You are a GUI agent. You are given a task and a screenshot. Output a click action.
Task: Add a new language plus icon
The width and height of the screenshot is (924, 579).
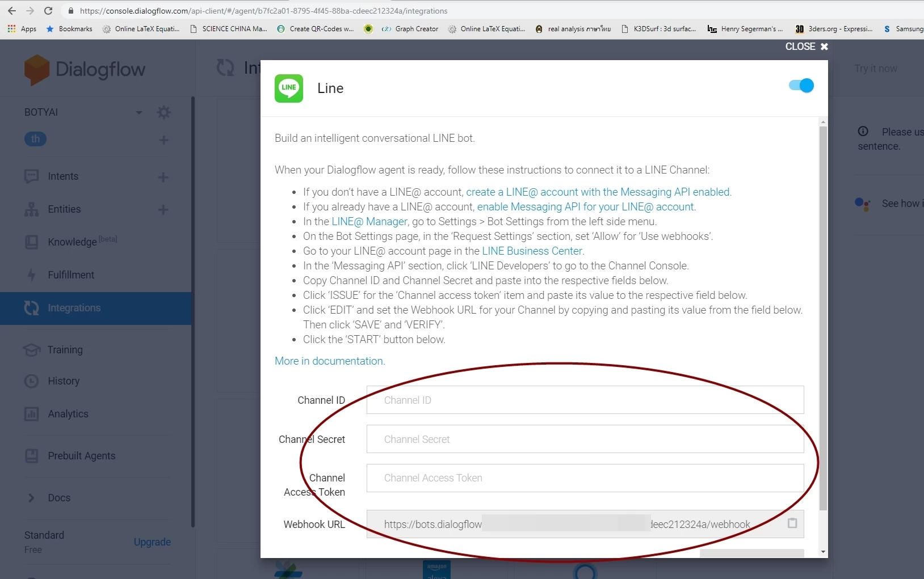pyautogui.click(x=163, y=140)
